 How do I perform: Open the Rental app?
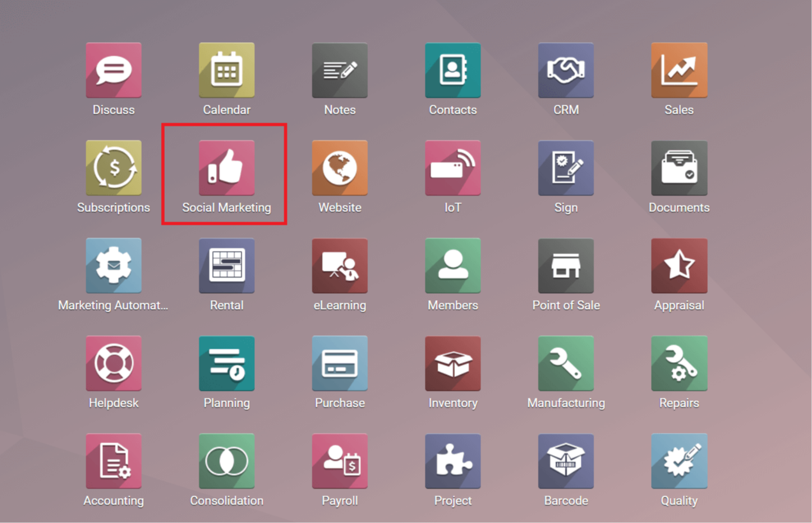[227, 266]
